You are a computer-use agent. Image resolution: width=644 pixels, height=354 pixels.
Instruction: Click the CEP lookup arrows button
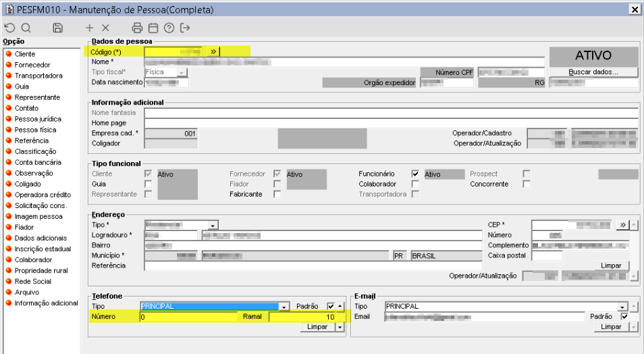click(622, 225)
